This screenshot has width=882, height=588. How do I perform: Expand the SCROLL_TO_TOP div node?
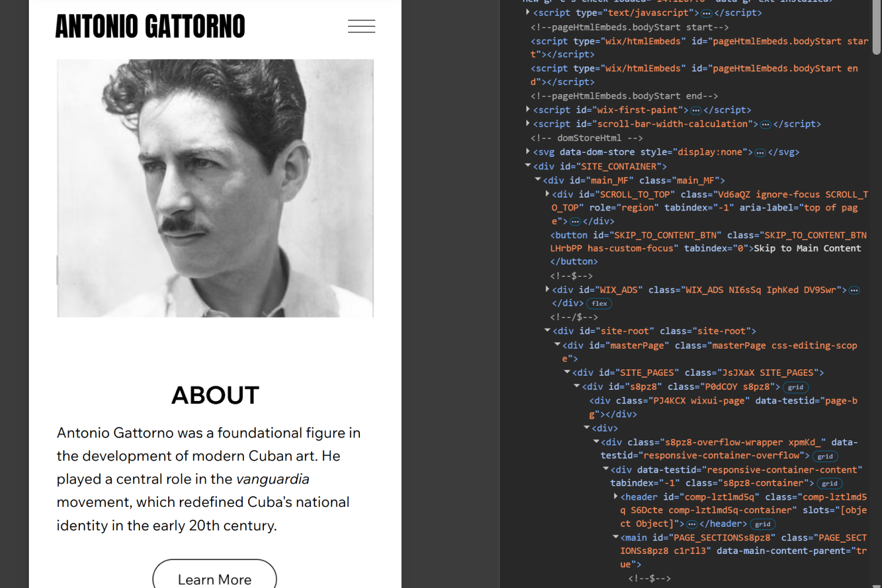[x=547, y=193]
